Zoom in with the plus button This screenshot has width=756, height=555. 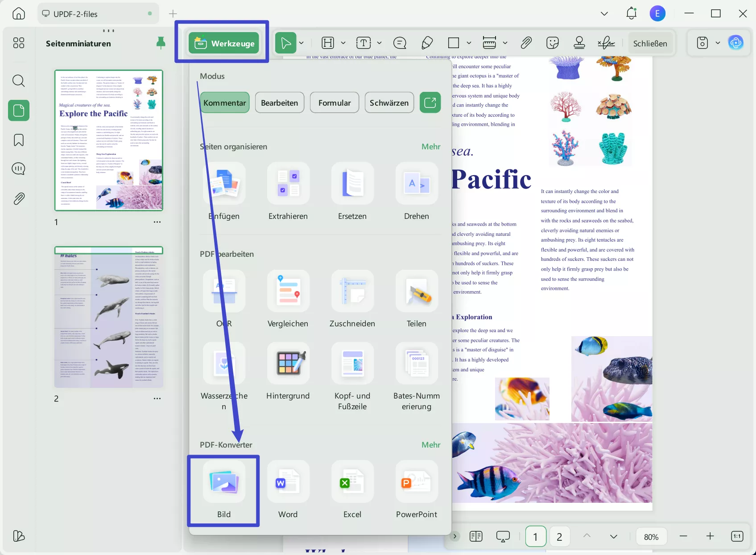point(710,536)
